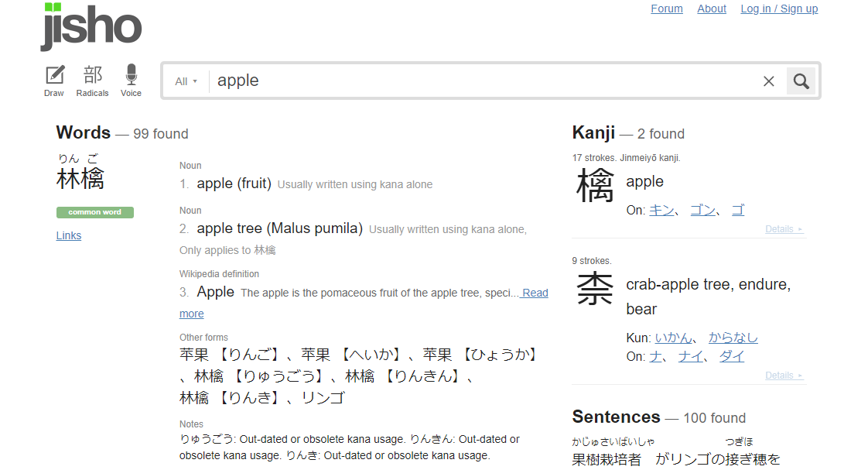868x470 pixels.
Task: Follow Read more link for Wikipedia definition
Action: tap(364, 304)
